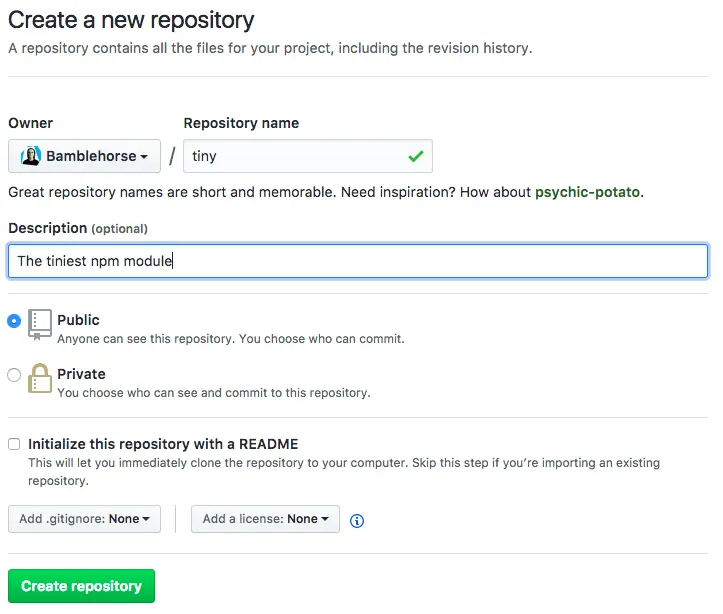Expand the Add .gitignore dropdown

pyautogui.click(x=84, y=519)
